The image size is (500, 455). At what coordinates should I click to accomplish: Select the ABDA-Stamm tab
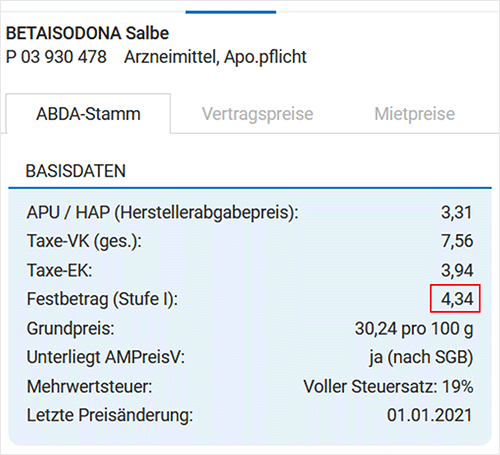click(88, 114)
